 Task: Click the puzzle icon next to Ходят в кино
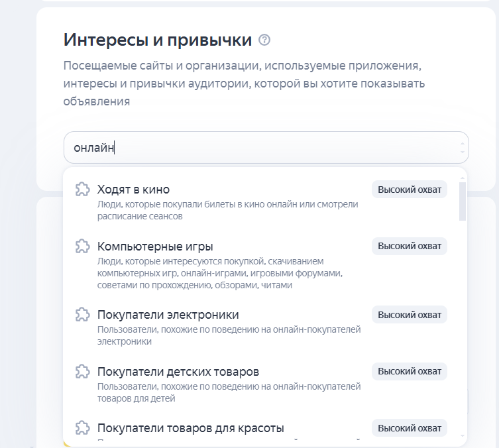pyautogui.click(x=82, y=190)
